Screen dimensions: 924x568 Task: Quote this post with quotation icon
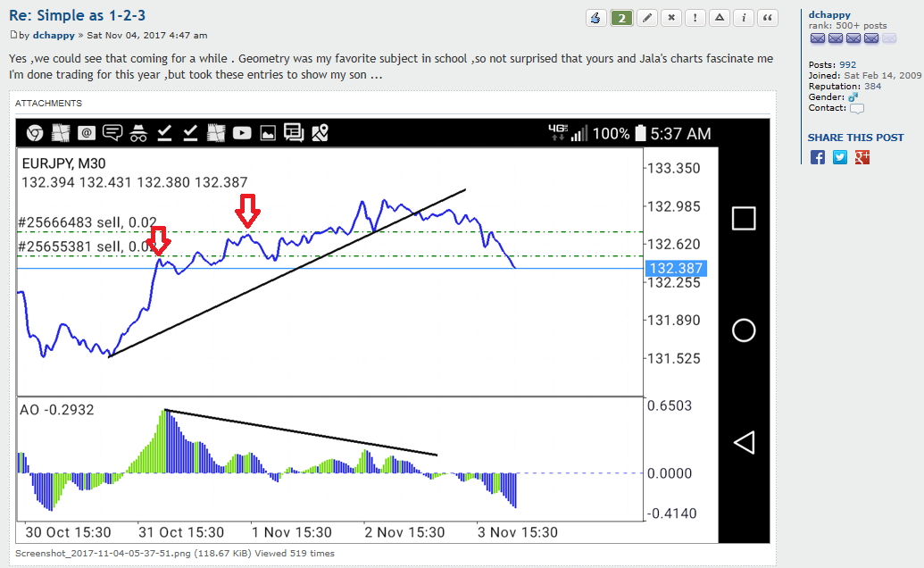[x=767, y=18]
